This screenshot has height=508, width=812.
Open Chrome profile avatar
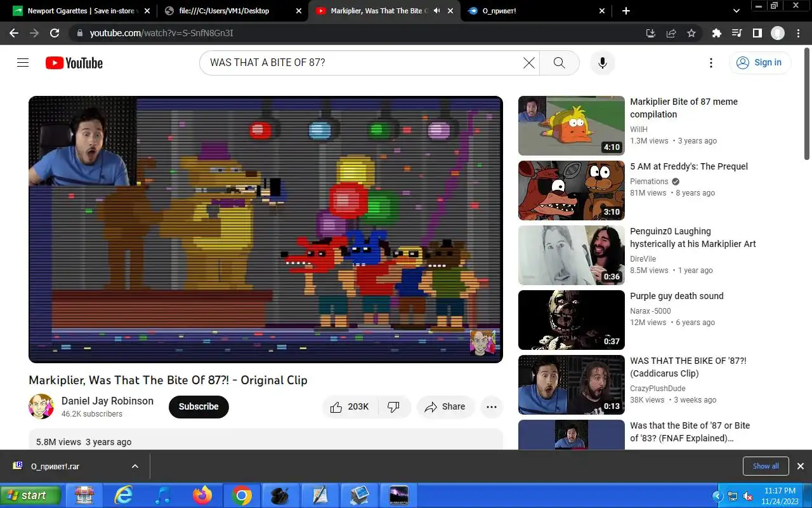click(x=778, y=33)
